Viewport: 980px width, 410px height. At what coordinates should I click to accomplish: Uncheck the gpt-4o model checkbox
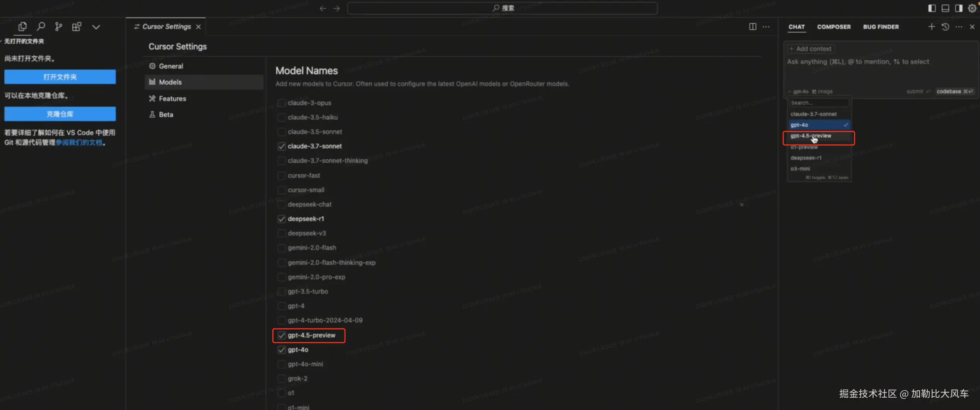coord(282,350)
